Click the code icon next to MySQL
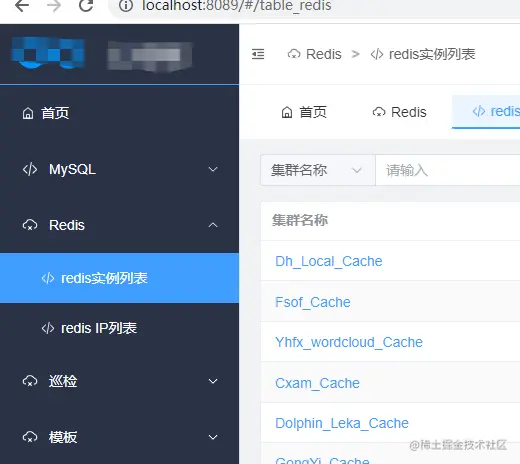Viewport: 520px width, 464px height. 30,169
